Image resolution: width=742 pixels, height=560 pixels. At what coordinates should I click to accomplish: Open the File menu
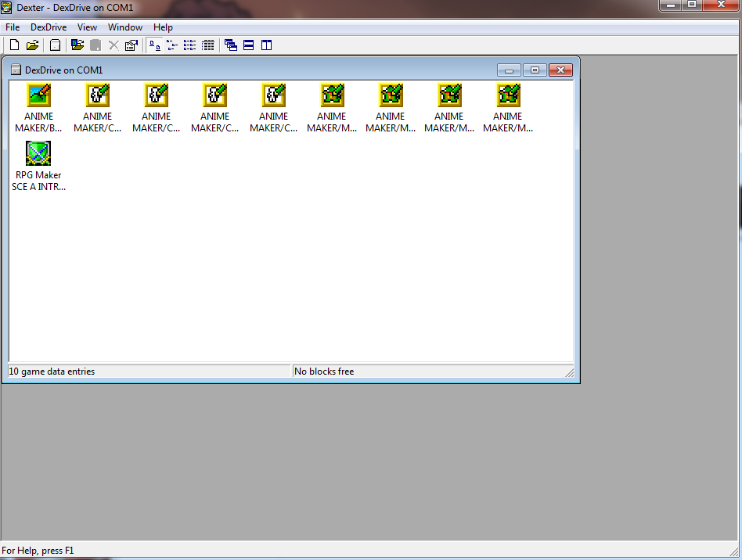point(13,27)
